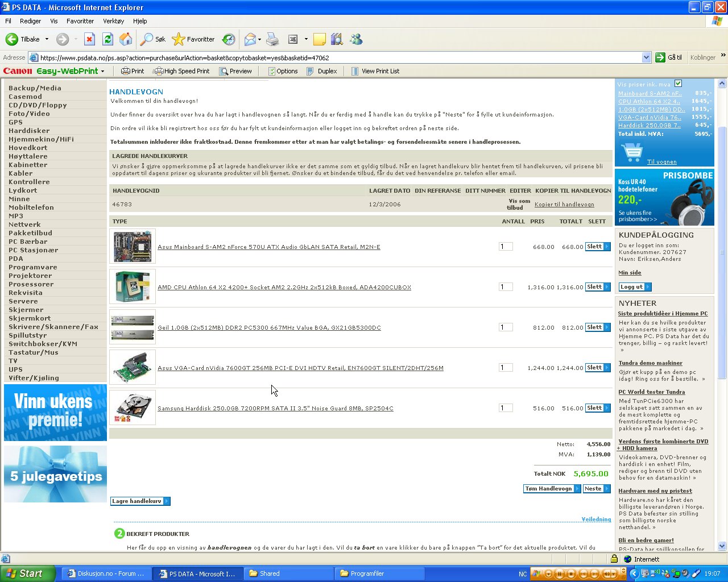Delete the Asus Mainboard item with Slett

[598, 247]
